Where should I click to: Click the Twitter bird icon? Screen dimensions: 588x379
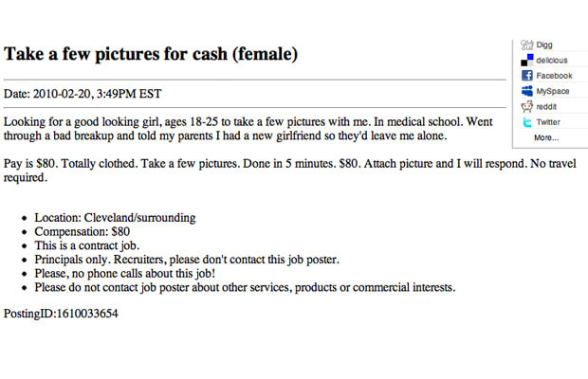click(527, 122)
